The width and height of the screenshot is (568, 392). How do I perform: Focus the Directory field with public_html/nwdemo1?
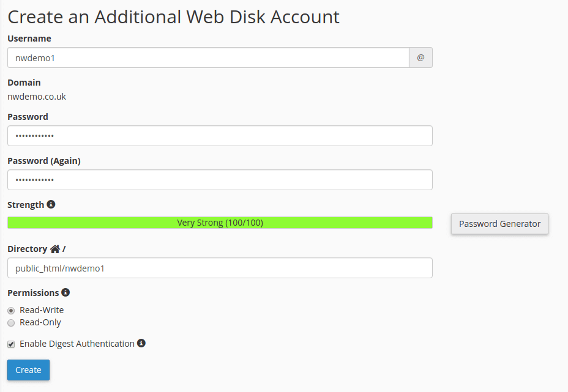(220, 268)
